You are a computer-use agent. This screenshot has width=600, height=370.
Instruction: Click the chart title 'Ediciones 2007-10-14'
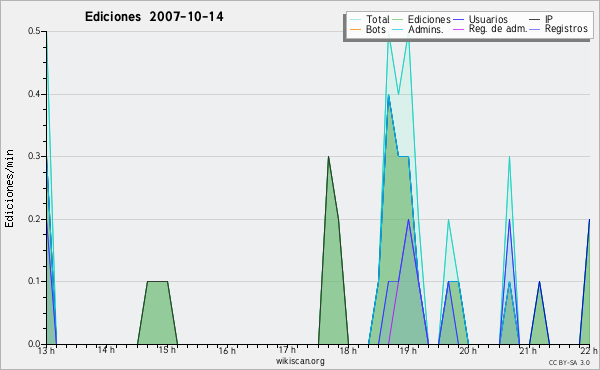(x=154, y=17)
